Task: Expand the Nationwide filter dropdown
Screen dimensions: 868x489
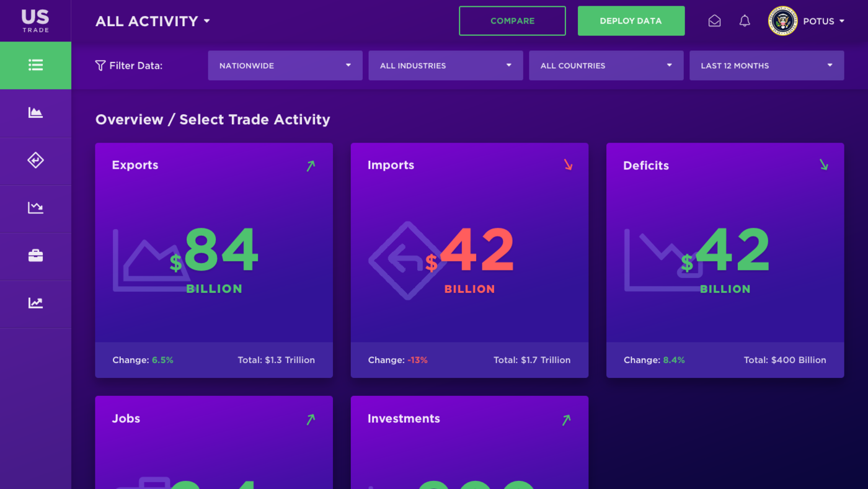Action: coord(285,66)
